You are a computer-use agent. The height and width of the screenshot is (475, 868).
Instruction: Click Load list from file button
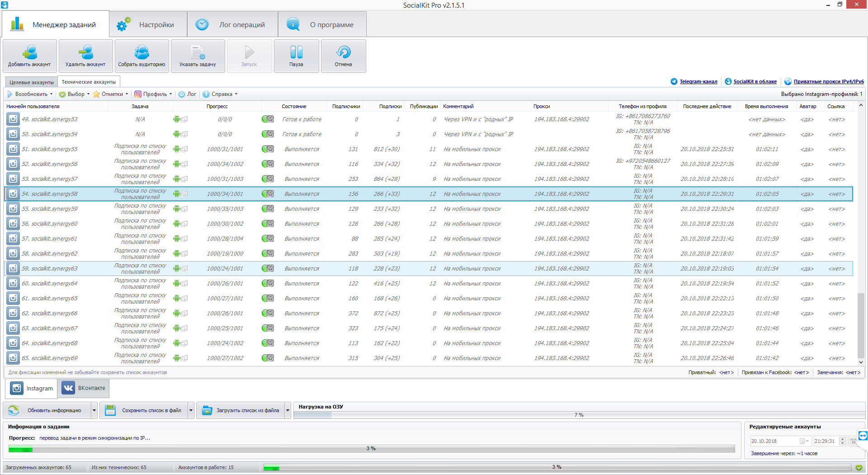coord(241,410)
